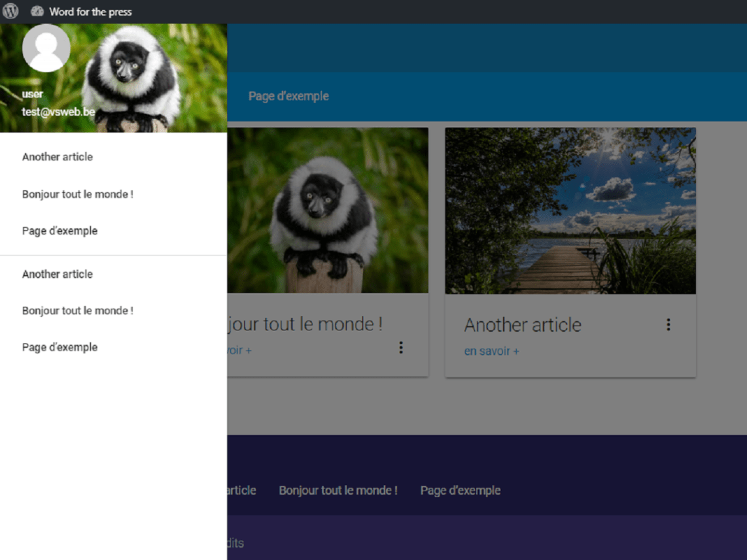747x560 pixels.
Task: Open the dashboard gauge icon in the admin bar
Action: [37, 11]
